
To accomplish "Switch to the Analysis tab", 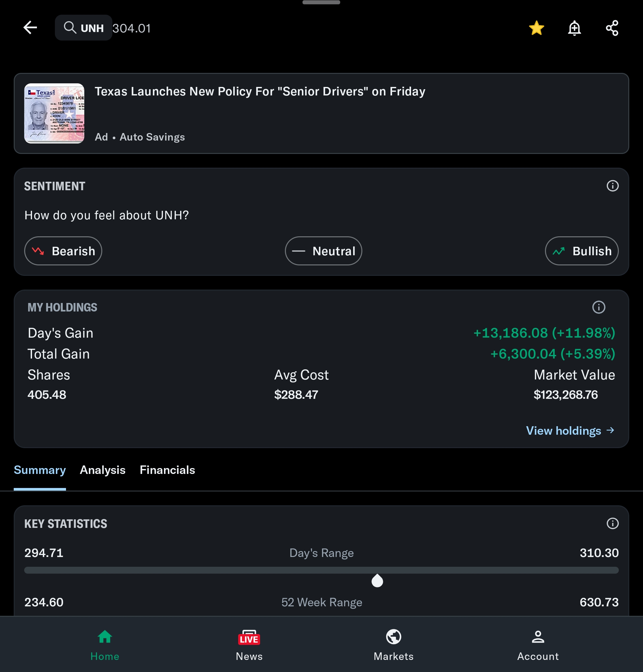I will 103,470.
